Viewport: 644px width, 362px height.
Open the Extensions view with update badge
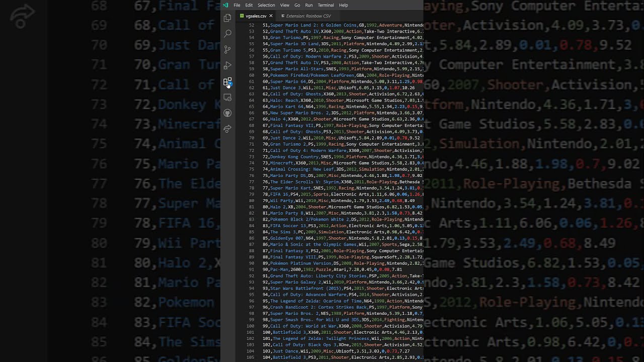227,81
